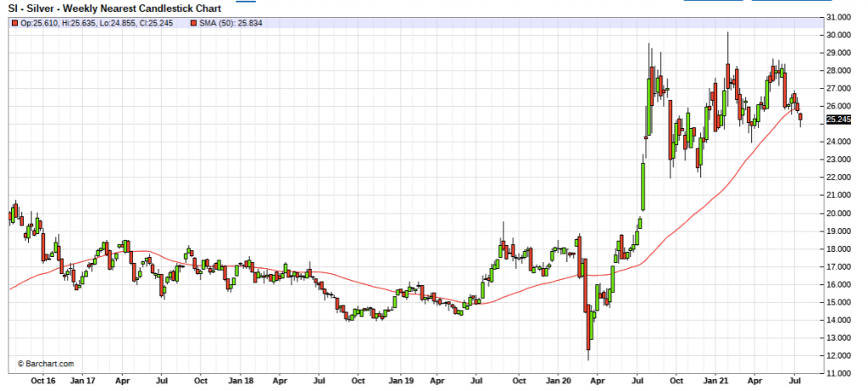Click the latest weekly candle beside the 25.245 tag
Image resolution: width=868 pixels, height=391 pixels.
(x=800, y=117)
